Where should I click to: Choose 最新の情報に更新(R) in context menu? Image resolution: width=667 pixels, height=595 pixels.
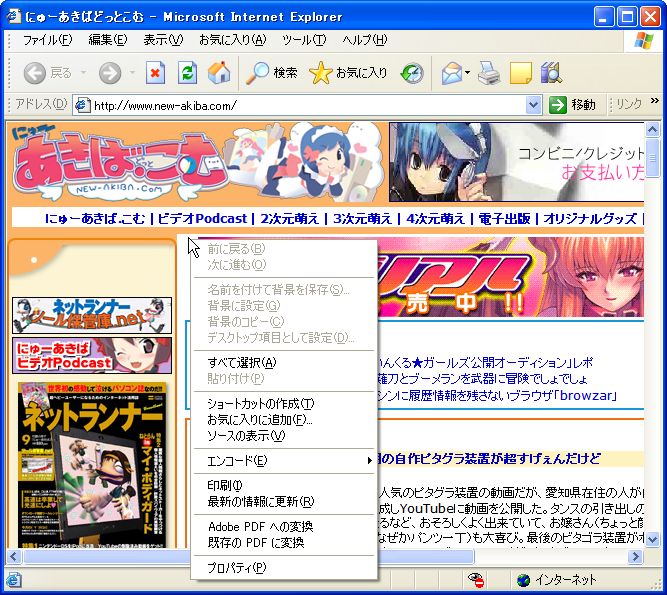click(x=284, y=502)
